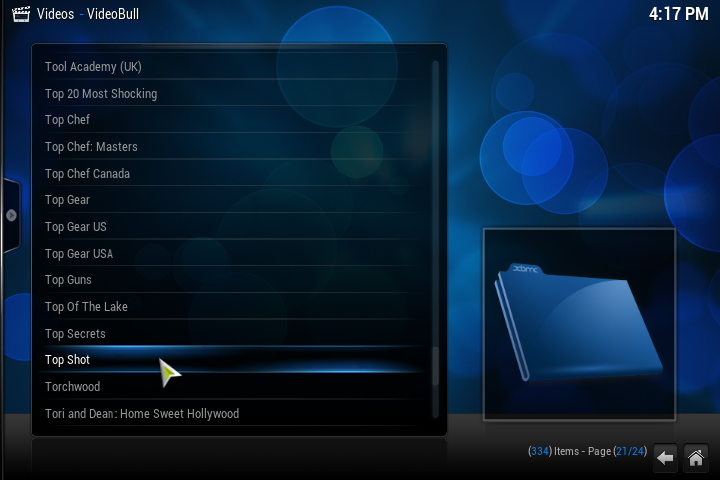
Task: Click the list scrollbar handle
Action: 435,366
